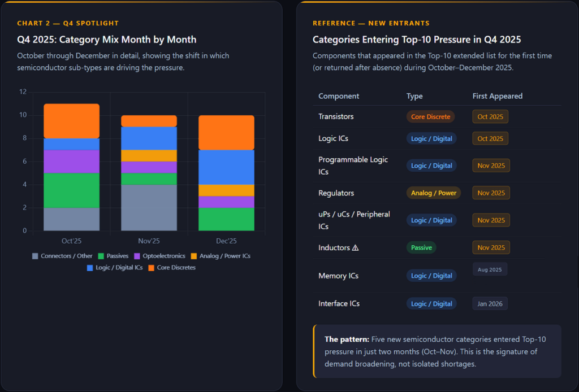579x392 pixels.
Task: Click the warning icon beside Inductors
Action: [x=355, y=247]
